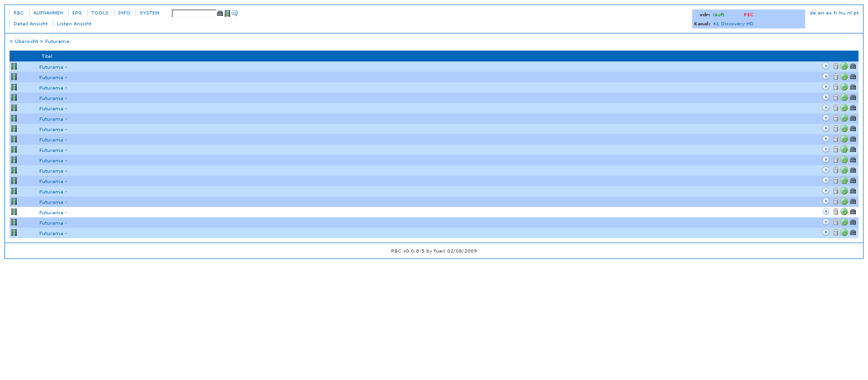Screen dimensions: 868x380
Task: Switch the language to es
Action: (829, 13)
